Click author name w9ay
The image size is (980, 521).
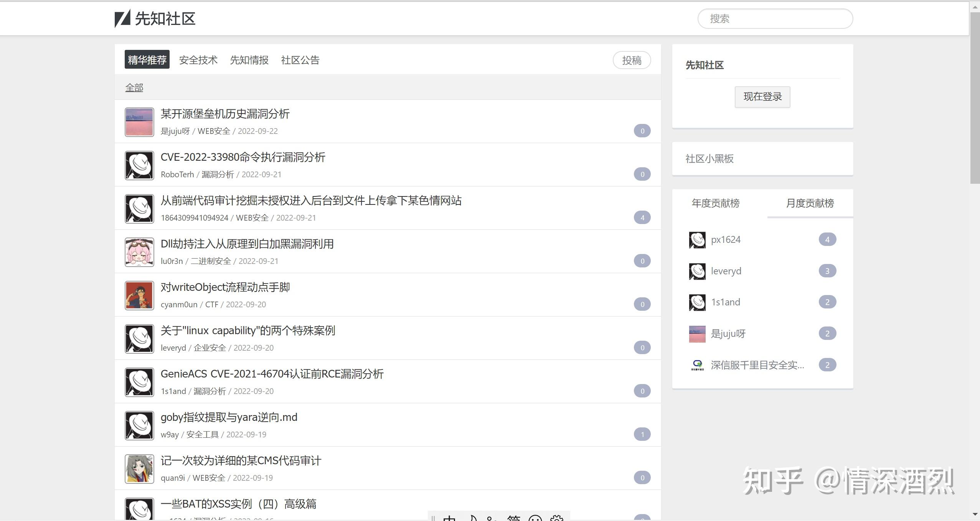pyautogui.click(x=170, y=434)
